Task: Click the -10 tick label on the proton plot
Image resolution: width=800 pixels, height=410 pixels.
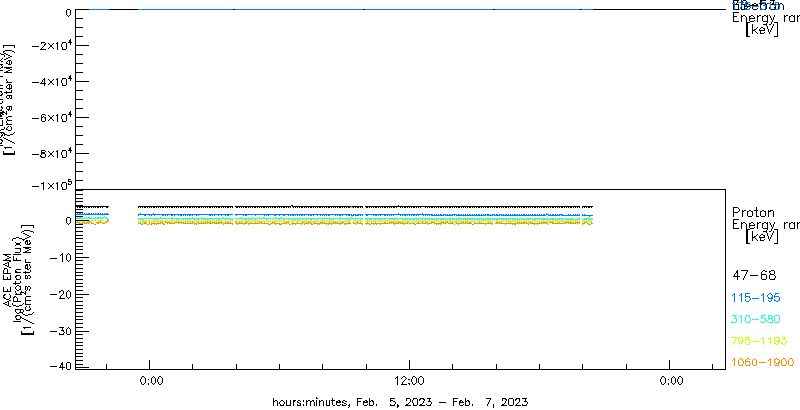Action: coord(60,258)
